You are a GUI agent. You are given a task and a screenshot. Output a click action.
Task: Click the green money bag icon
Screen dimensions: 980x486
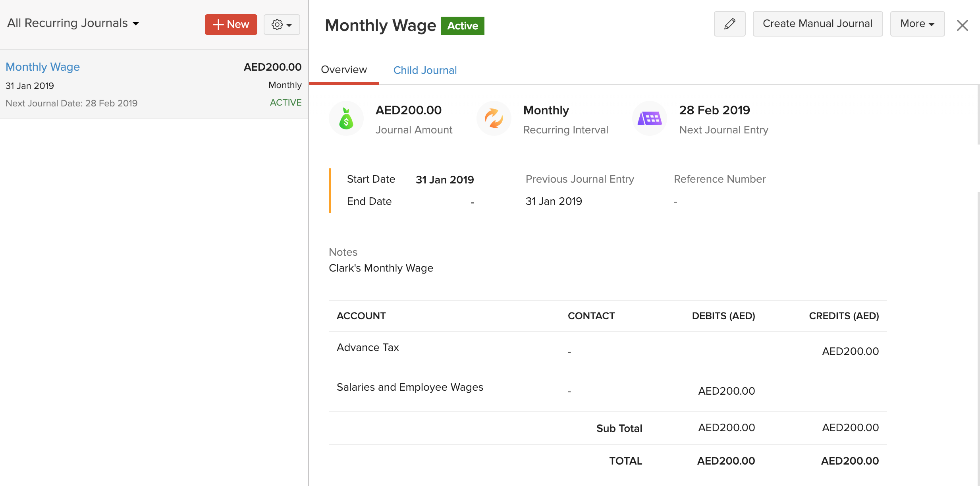click(346, 119)
